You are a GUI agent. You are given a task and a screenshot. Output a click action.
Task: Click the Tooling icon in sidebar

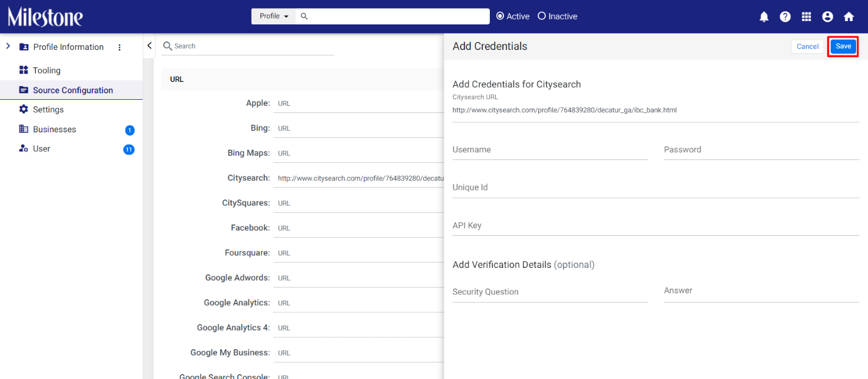pyautogui.click(x=23, y=70)
